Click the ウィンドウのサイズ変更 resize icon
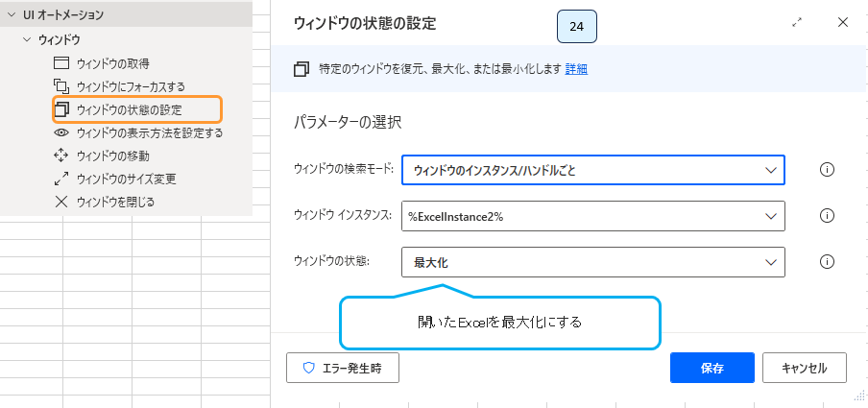 (x=61, y=179)
